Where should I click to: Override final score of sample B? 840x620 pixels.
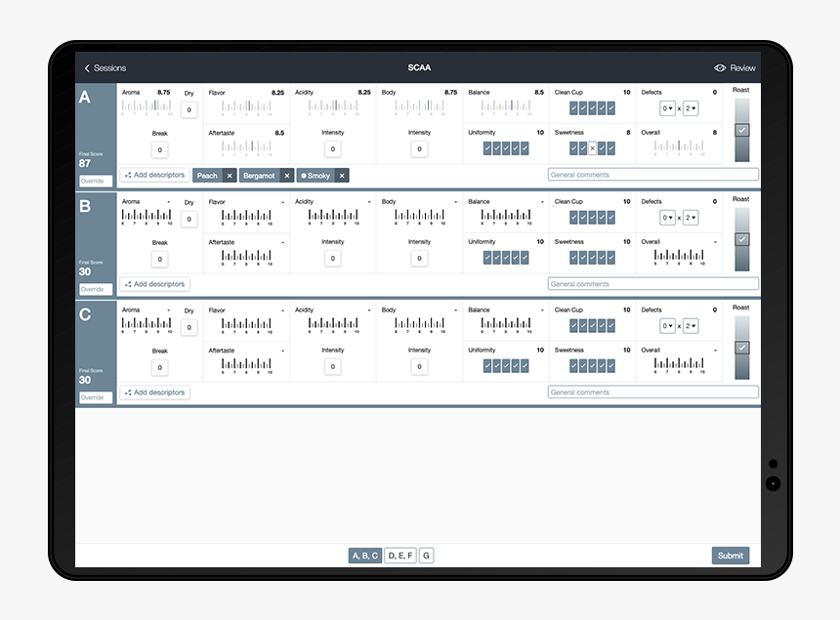96,289
